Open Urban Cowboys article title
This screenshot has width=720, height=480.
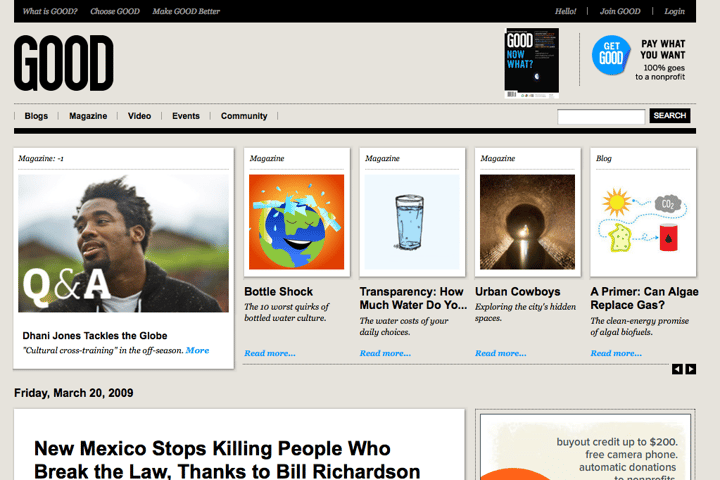point(518,292)
